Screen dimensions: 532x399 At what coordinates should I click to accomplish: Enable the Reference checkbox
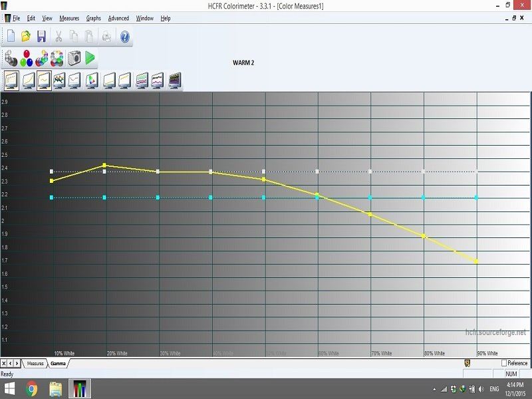[503, 363]
